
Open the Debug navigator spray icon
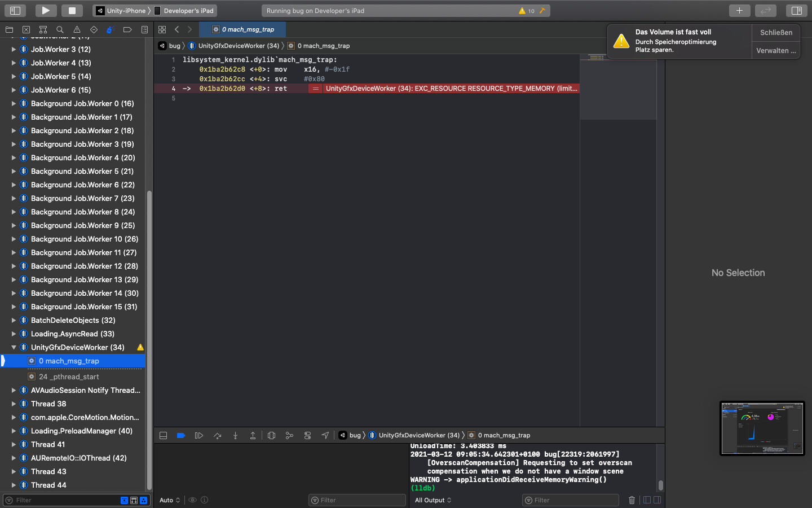(111, 29)
